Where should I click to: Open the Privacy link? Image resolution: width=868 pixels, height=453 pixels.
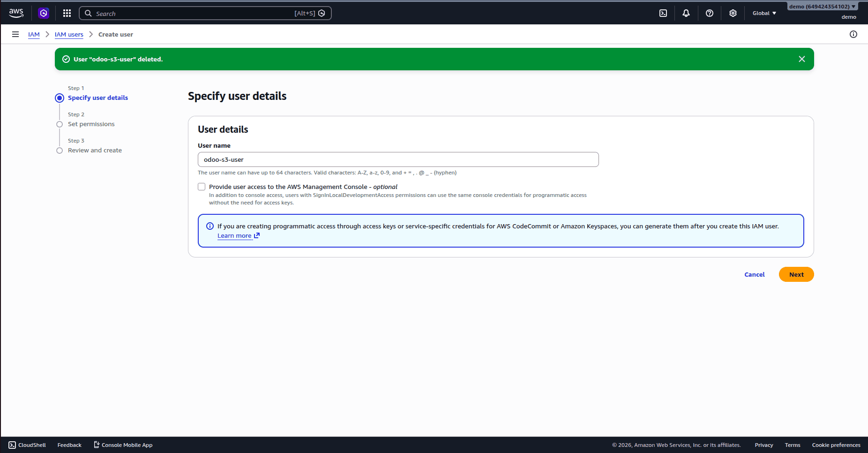pos(764,445)
